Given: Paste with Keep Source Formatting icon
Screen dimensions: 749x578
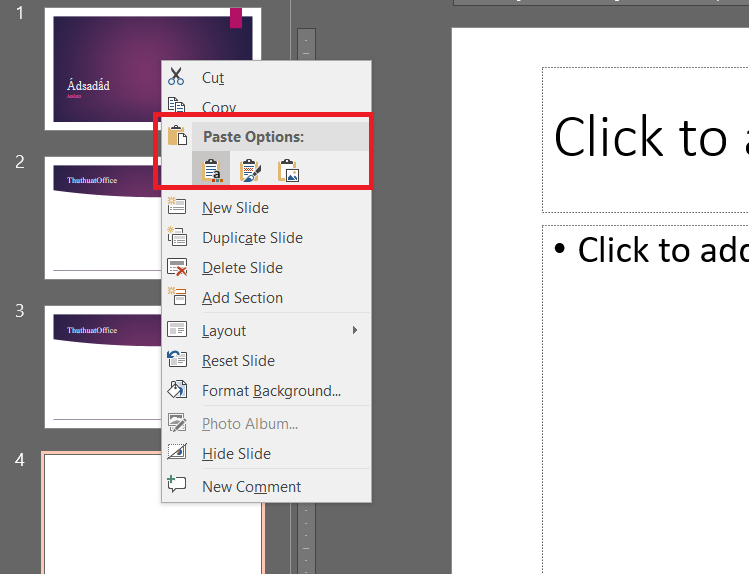Looking at the screenshot, I should pos(250,171).
